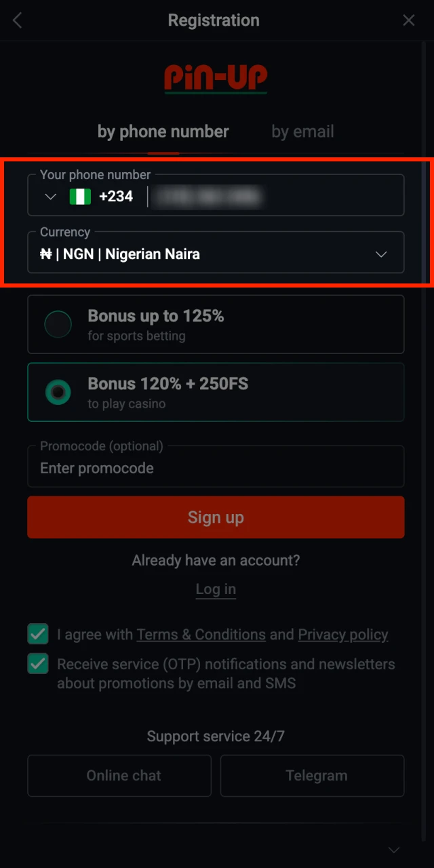This screenshot has width=434, height=868.
Task: Click the Nigerian flag icon
Action: pyautogui.click(x=80, y=197)
